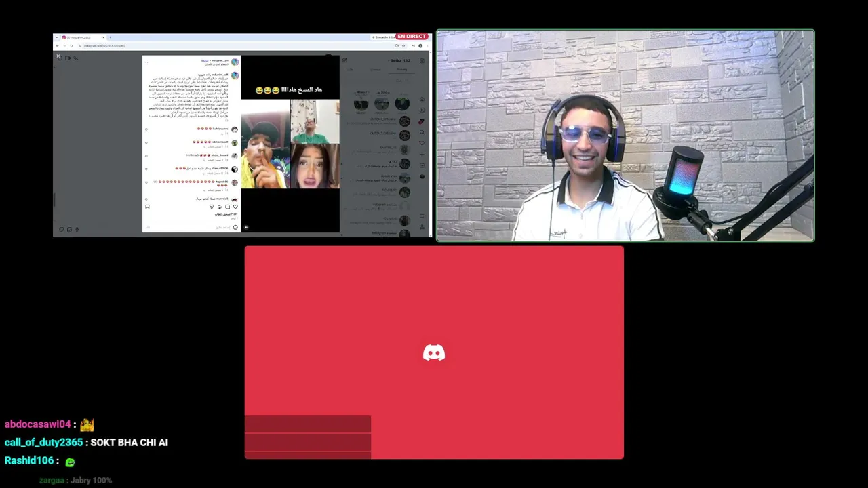Open comments with the speech-bubble icon

(227, 207)
